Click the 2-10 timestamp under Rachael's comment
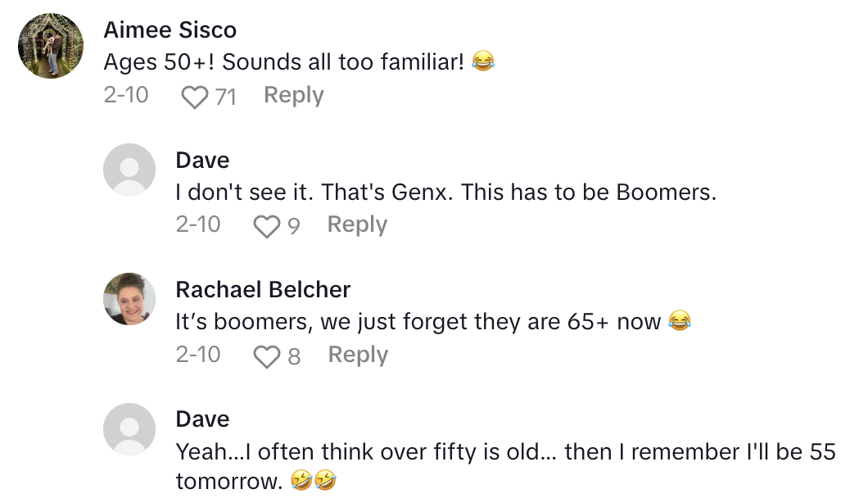This screenshot has height=498, width=868. (x=199, y=355)
